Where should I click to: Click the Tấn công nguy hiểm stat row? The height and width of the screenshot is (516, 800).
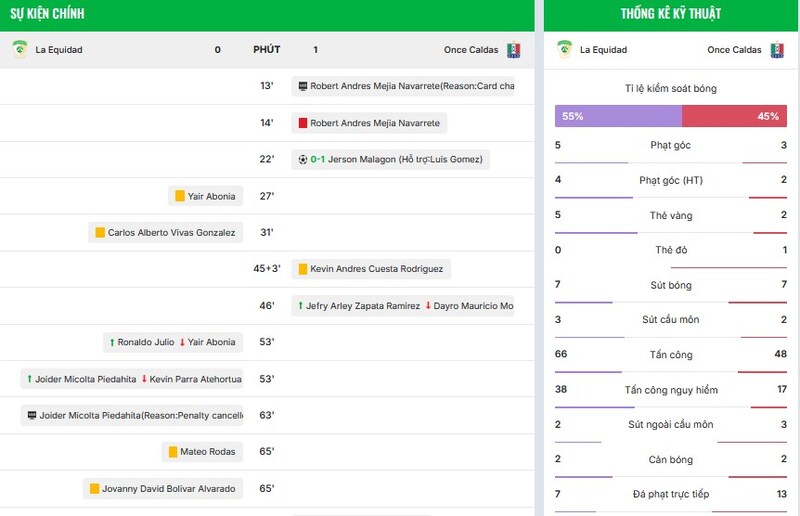[671, 390]
